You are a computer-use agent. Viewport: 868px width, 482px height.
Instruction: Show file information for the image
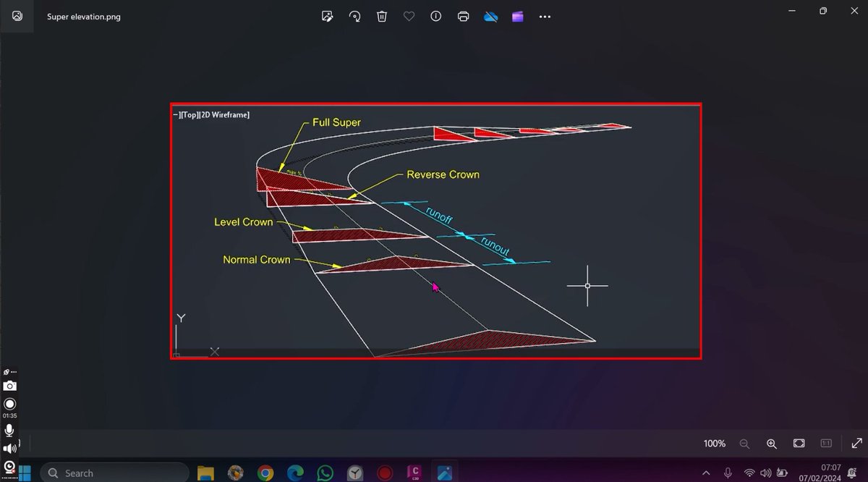pyautogui.click(x=435, y=16)
